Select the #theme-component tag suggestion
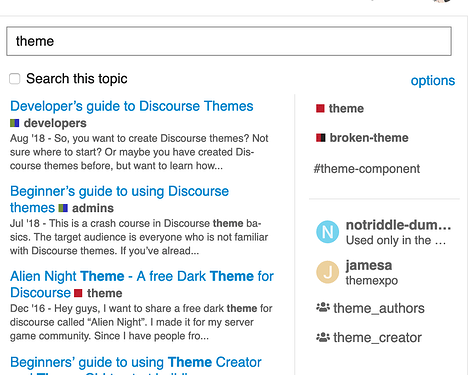468x375 pixels. pos(367,169)
